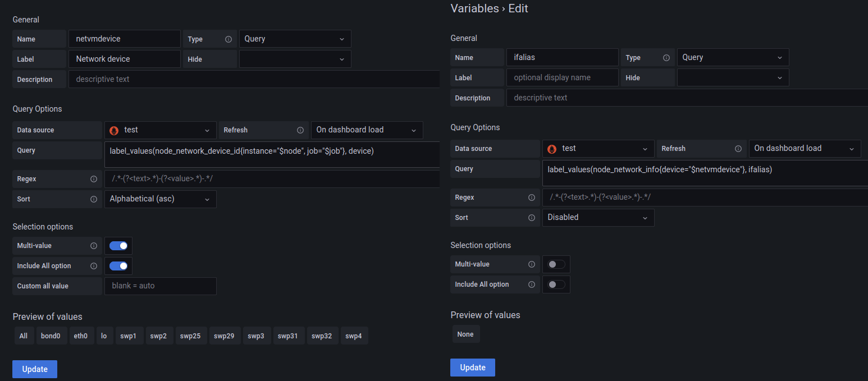Screen dimensions: 868x381
Task: Click the Include All option info icon, left panel
Action: tap(94, 266)
